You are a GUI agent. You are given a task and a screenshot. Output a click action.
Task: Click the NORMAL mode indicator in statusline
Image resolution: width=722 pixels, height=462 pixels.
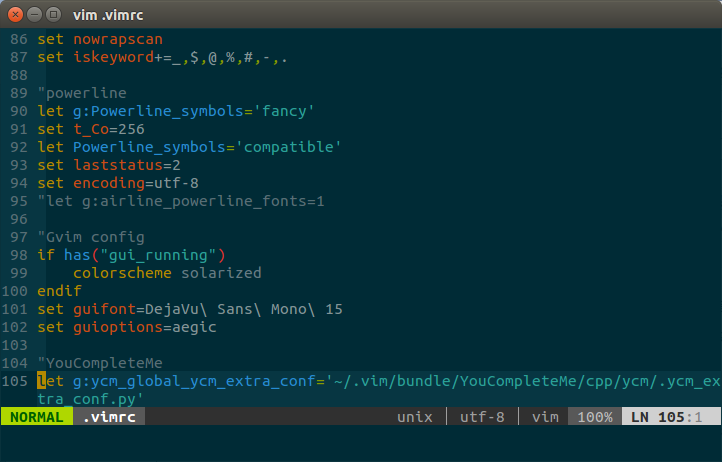(x=36, y=417)
